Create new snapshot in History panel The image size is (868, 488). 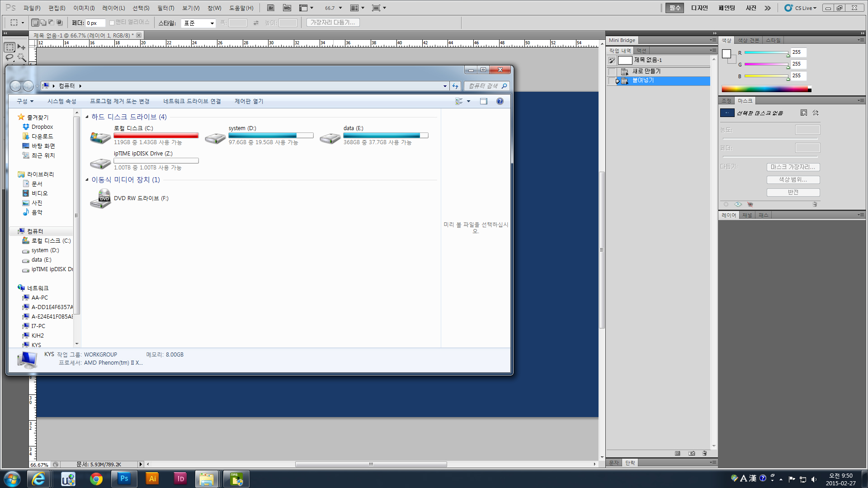click(692, 453)
